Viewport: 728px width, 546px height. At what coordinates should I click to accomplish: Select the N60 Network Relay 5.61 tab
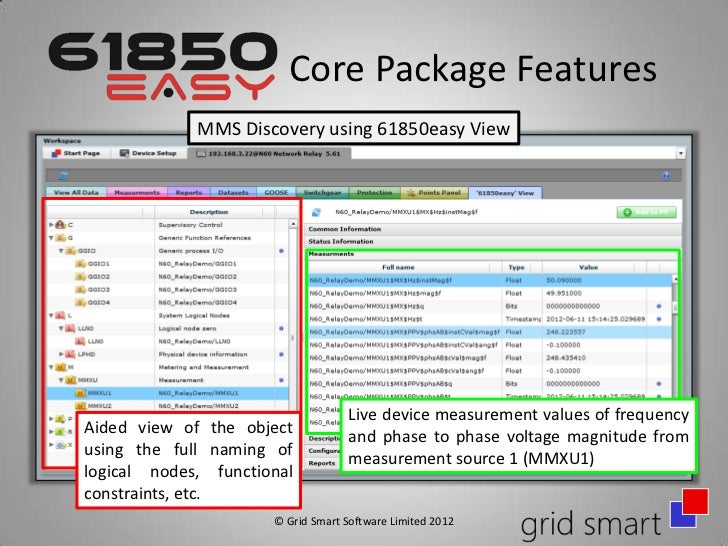(269, 153)
